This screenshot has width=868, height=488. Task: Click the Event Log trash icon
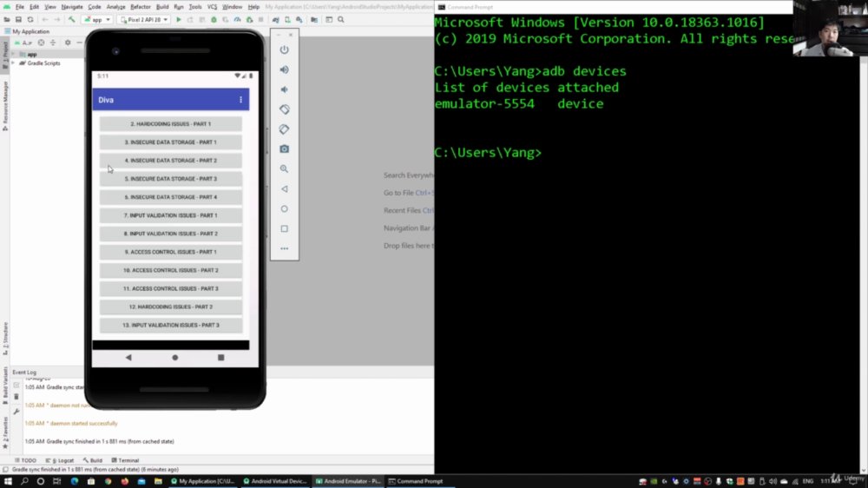(16, 397)
